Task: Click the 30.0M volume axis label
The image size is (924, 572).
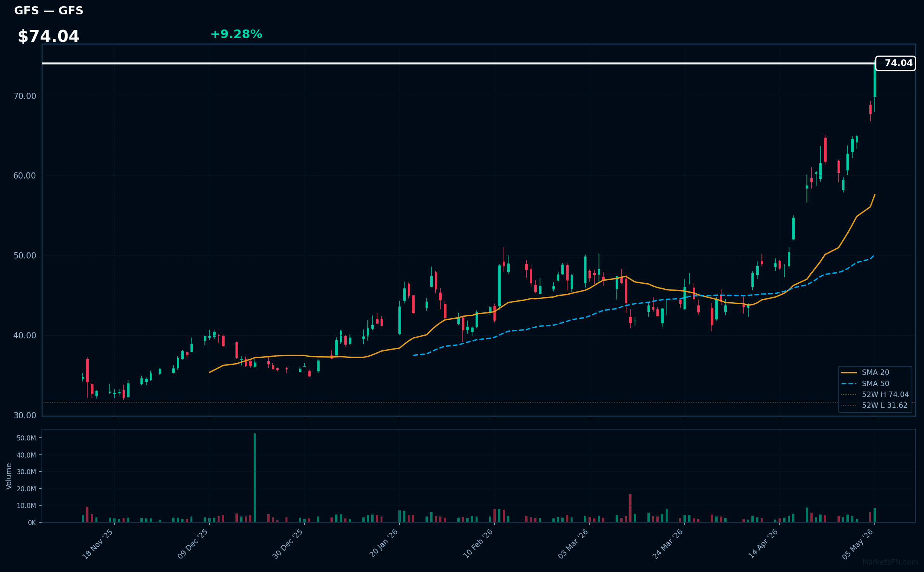Action: click(26, 472)
